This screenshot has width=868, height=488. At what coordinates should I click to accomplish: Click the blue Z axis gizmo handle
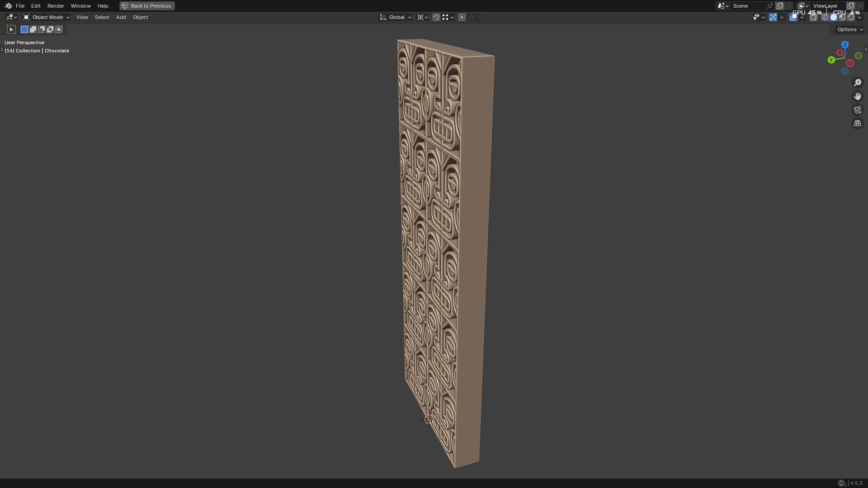click(845, 45)
